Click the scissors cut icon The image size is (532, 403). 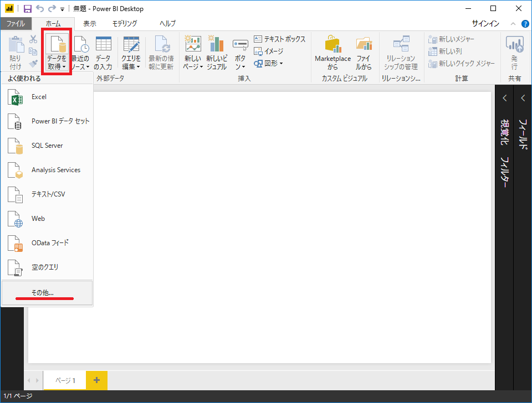(33, 39)
